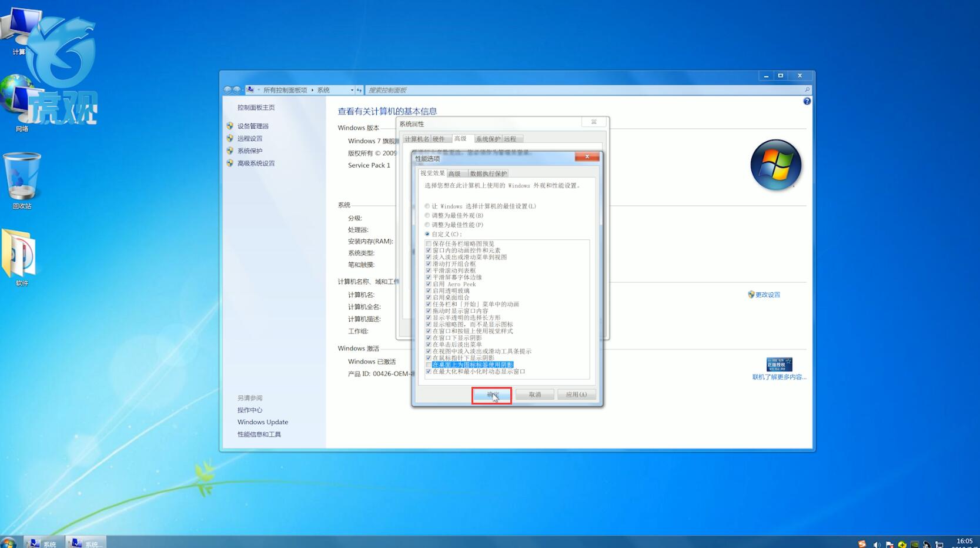Open 性能信息和工具 link
The height and width of the screenshot is (548, 980).
(x=259, y=435)
